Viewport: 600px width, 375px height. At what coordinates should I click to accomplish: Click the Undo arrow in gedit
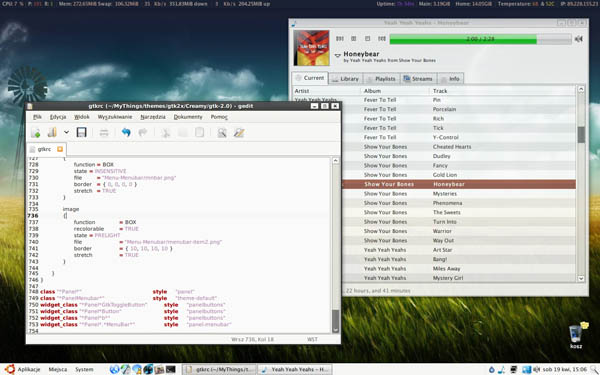click(x=126, y=133)
